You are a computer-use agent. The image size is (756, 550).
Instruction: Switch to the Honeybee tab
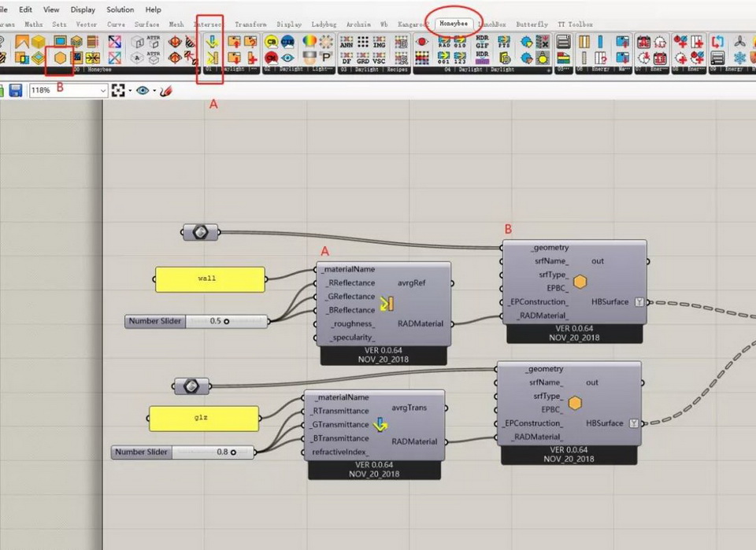click(x=452, y=24)
